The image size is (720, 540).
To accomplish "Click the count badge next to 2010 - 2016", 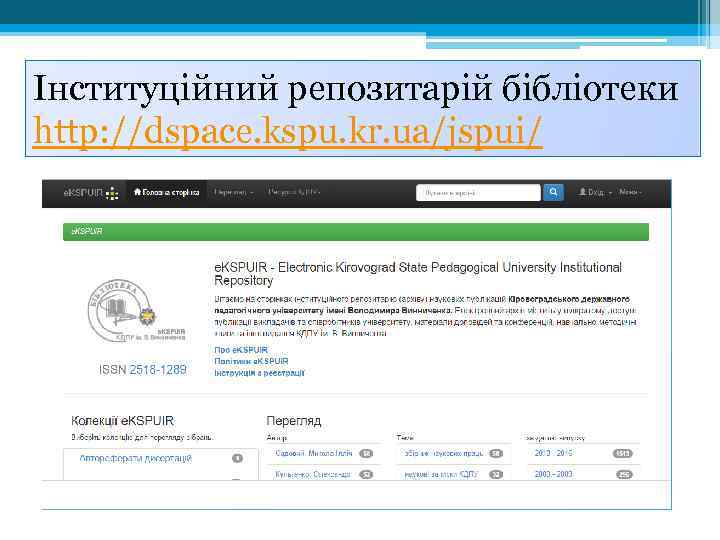I will pyautogui.click(x=622, y=454).
